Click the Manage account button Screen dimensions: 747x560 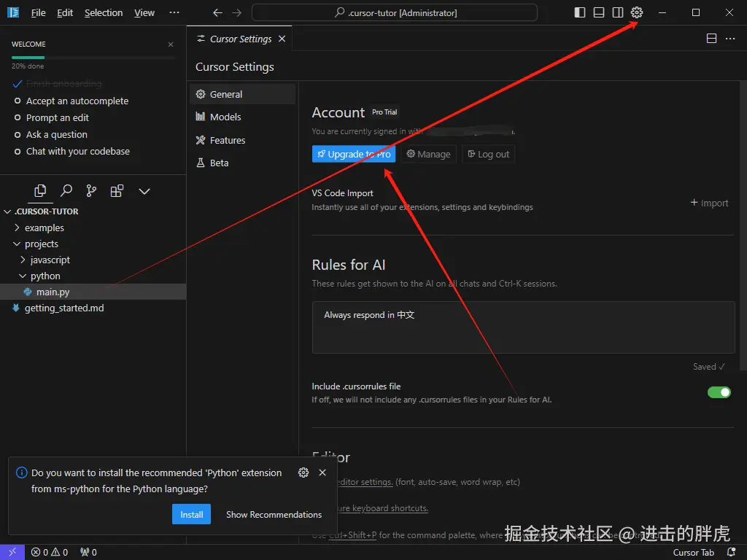pos(428,154)
